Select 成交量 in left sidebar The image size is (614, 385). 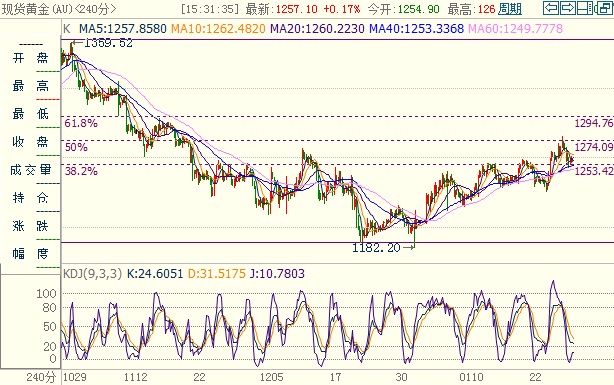[x=31, y=170]
